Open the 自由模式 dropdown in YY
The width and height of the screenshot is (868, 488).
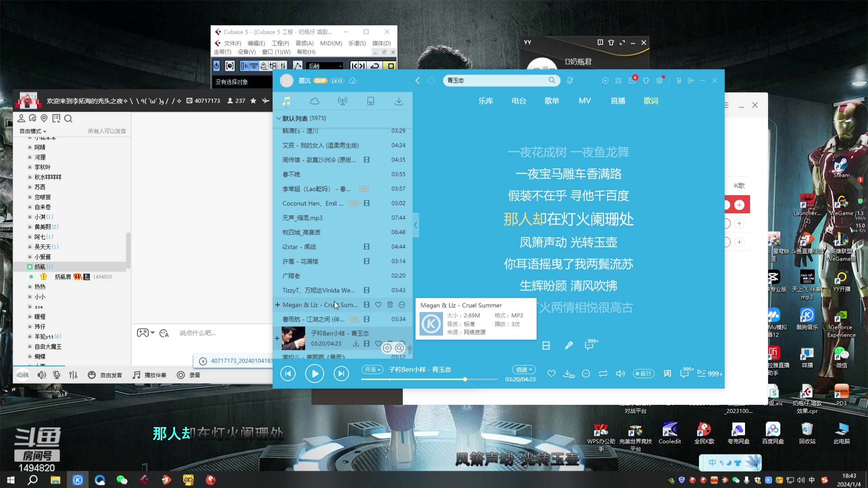tap(33, 131)
